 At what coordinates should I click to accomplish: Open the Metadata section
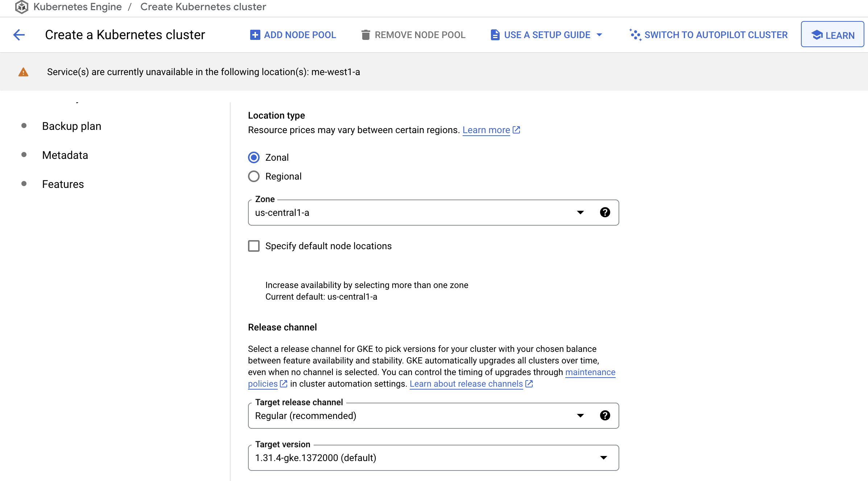pyautogui.click(x=65, y=155)
